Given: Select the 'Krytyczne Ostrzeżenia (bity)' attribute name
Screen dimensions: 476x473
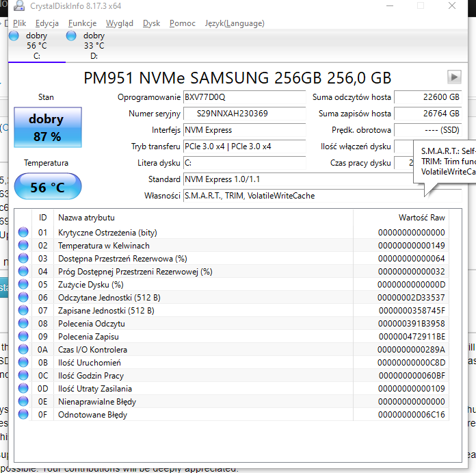Looking at the screenshot, I should (107, 233).
